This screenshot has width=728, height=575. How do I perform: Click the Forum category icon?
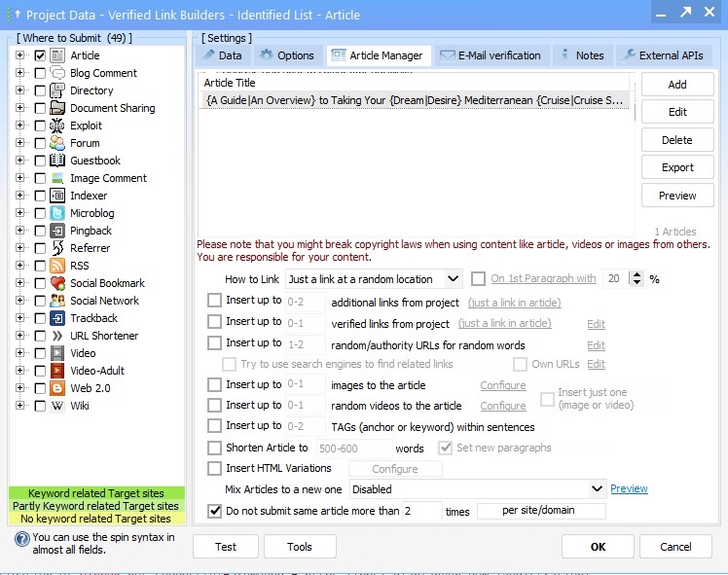[57, 143]
